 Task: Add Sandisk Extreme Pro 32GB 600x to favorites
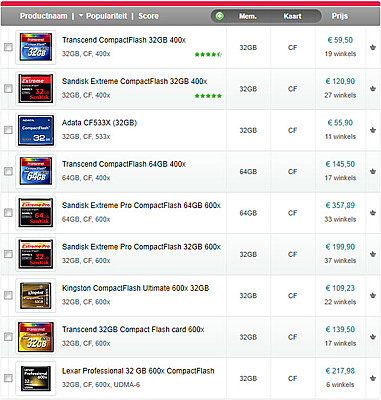373,254
